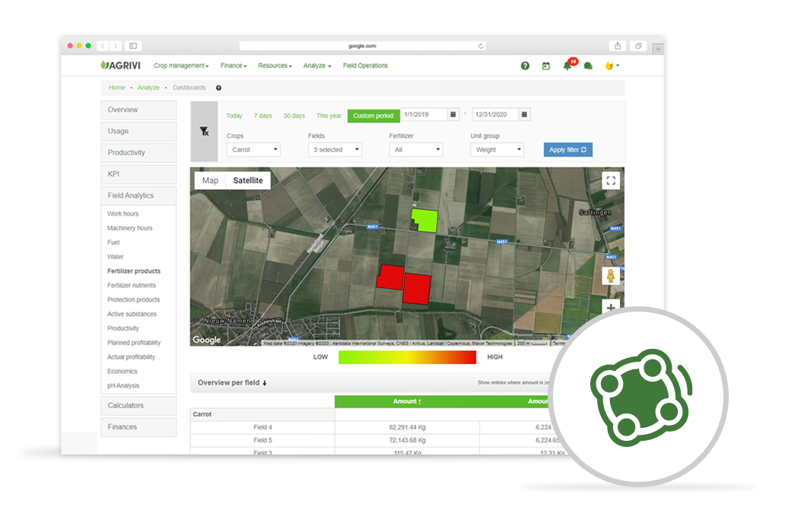
Task: Click Apply filter button
Action: point(567,150)
